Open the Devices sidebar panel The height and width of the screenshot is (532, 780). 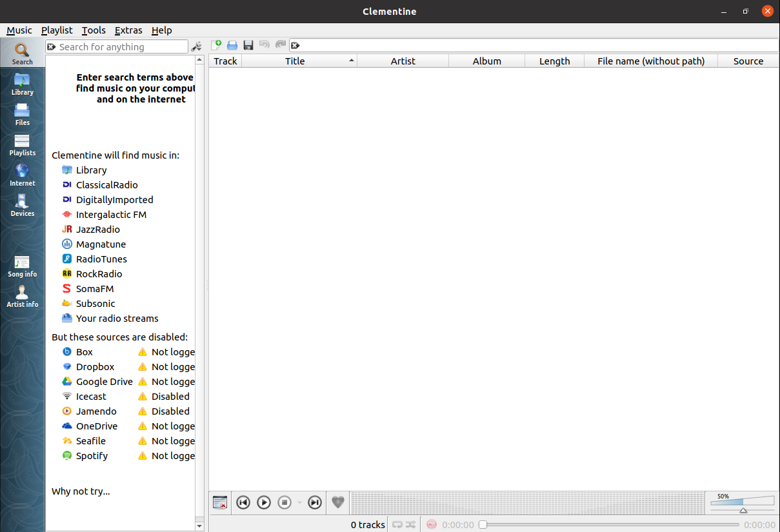22,205
